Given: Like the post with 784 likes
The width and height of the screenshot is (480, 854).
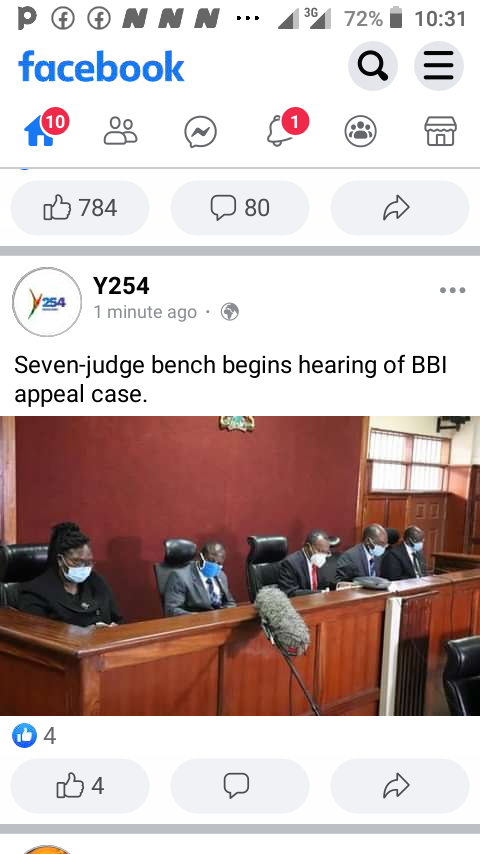Looking at the screenshot, I should coord(80,208).
